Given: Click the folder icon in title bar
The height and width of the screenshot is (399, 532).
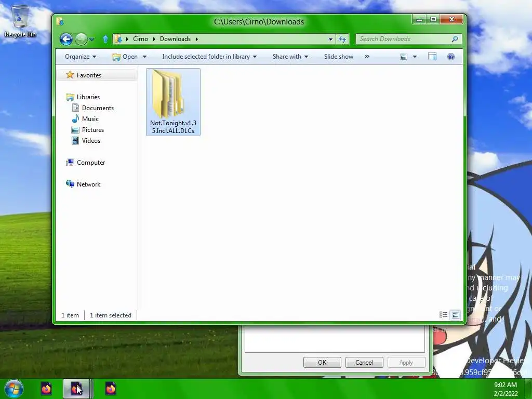Looking at the screenshot, I should point(60,21).
